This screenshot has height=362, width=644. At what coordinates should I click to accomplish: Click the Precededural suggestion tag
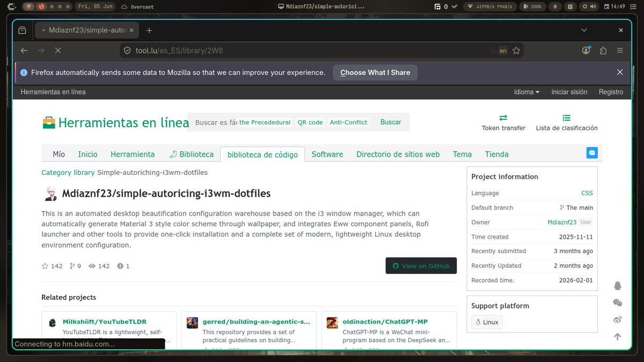pos(265,122)
